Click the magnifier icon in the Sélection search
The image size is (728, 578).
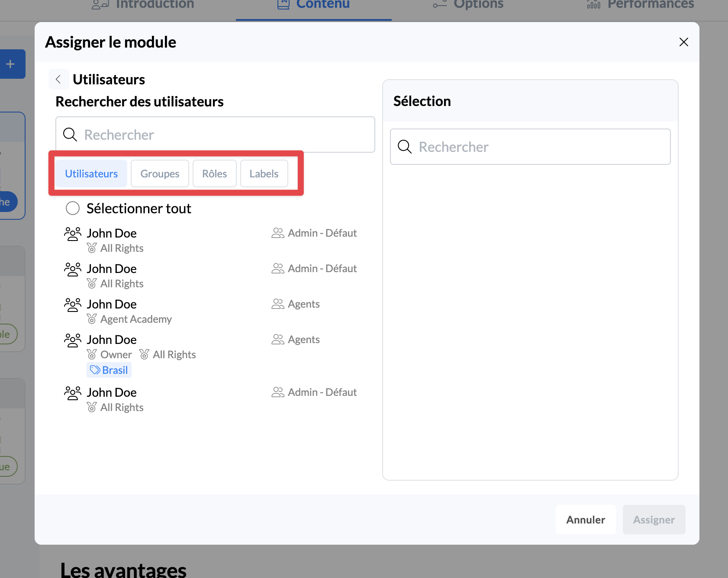click(405, 147)
